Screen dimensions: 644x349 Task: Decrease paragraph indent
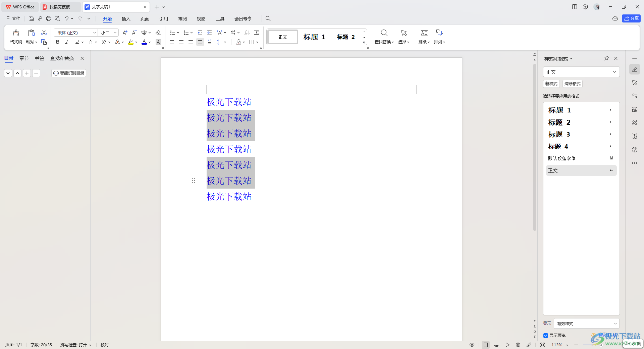pyautogui.click(x=200, y=33)
